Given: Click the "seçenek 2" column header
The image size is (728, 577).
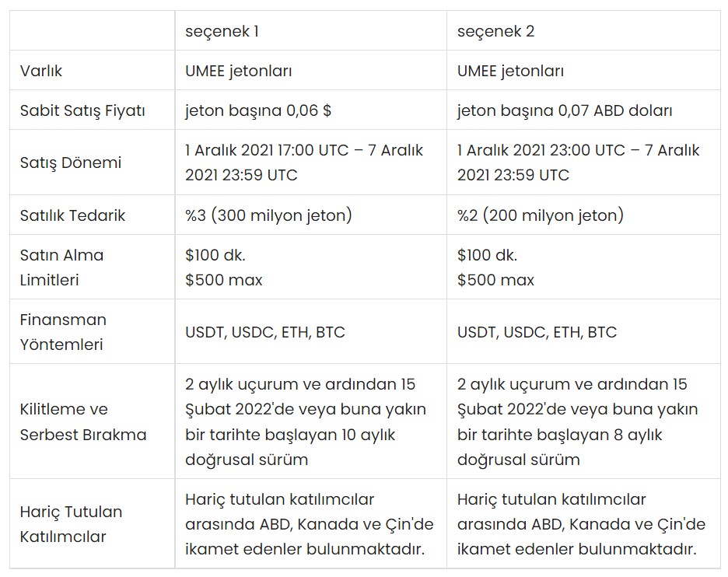Looking at the screenshot, I should click(495, 32).
